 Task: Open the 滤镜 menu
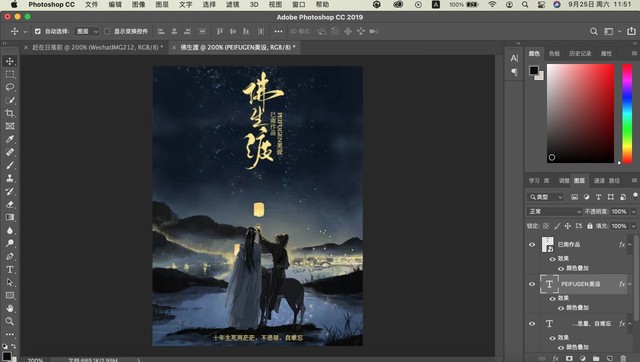(x=232, y=4)
